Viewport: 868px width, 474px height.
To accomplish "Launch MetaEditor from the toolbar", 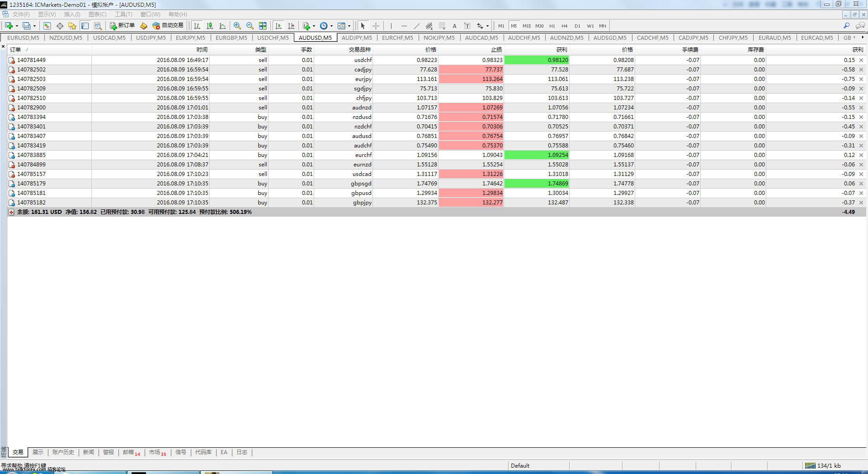I will [x=144, y=26].
